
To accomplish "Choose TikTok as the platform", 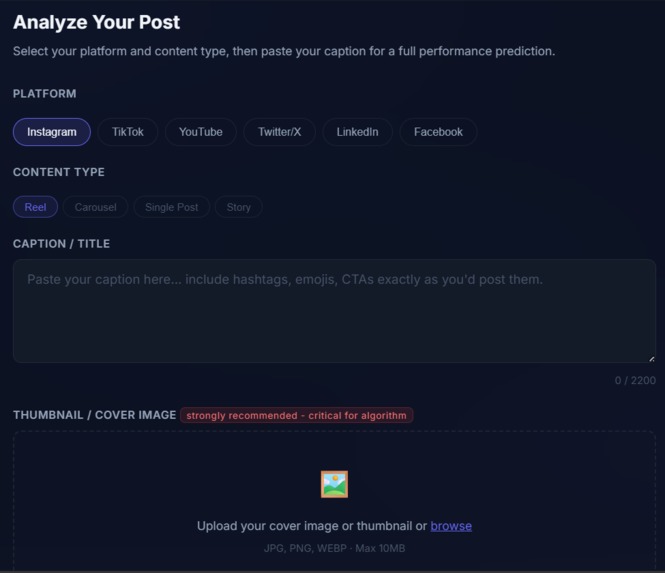I will [x=128, y=132].
